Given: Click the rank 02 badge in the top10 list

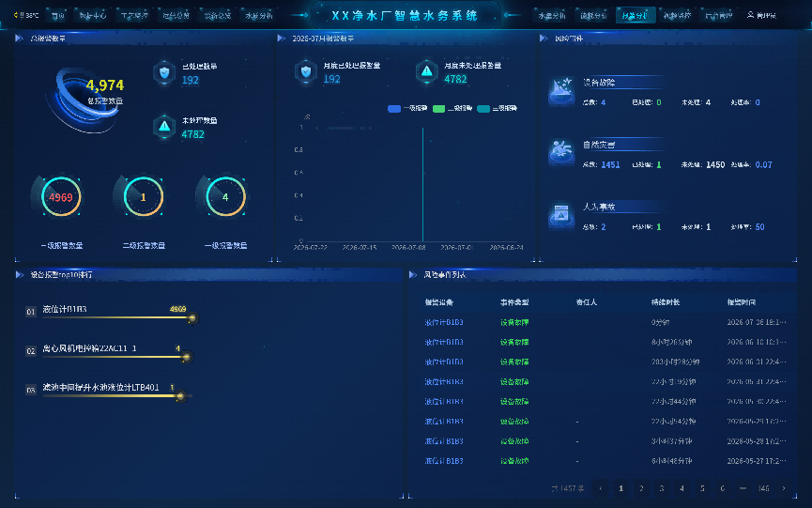Looking at the screenshot, I should pyautogui.click(x=31, y=351).
